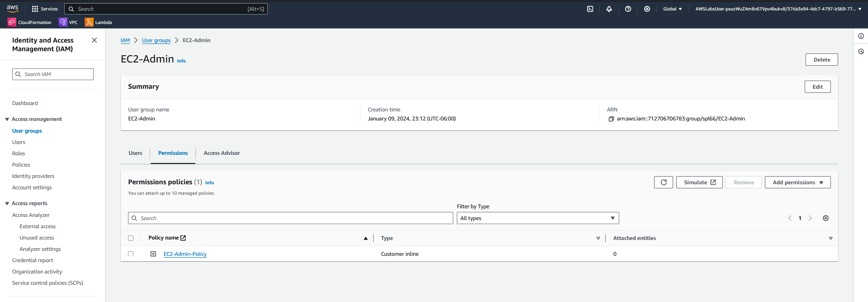The width and height of the screenshot is (868, 302).
Task: Sort the Attached entities column
Action: click(x=830, y=239)
